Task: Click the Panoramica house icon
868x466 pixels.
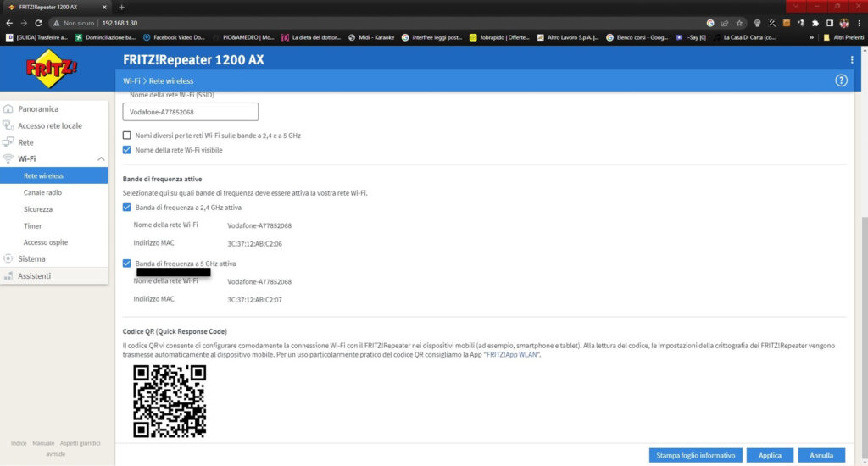Action: click(8, 109)
